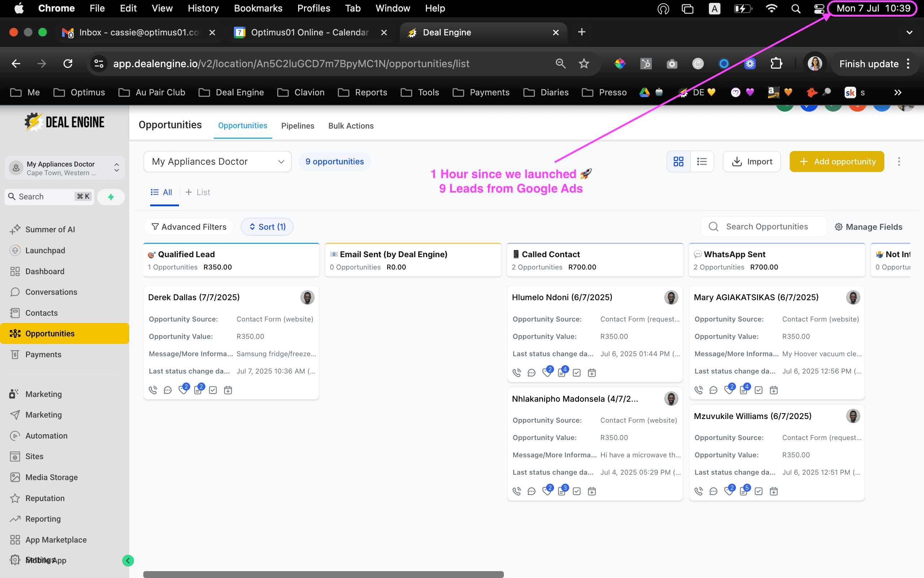Image resolution: width=924 pixels, height=578 pixels.
Task: Click the horizontal scrollbar at bottom
Action: [x=323, y=574]
